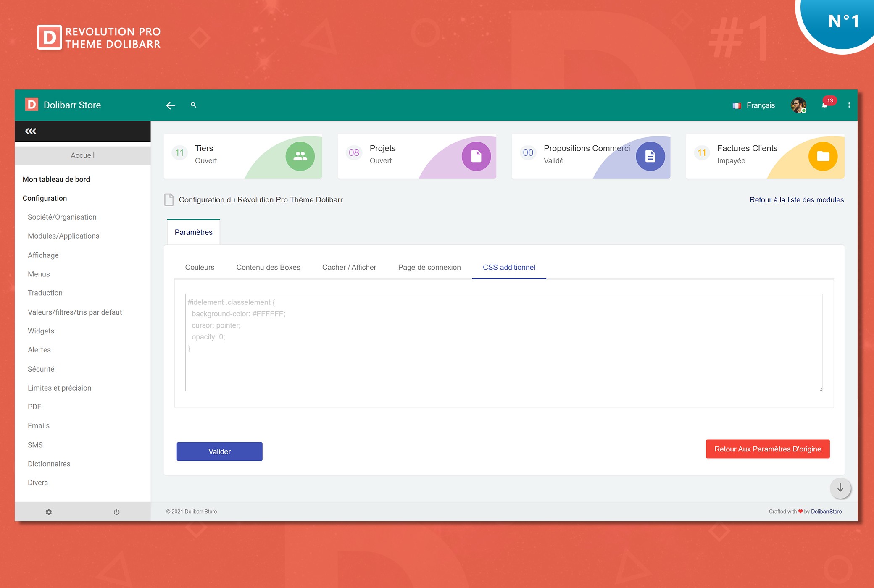Click the green Tiers people icon

300,156
